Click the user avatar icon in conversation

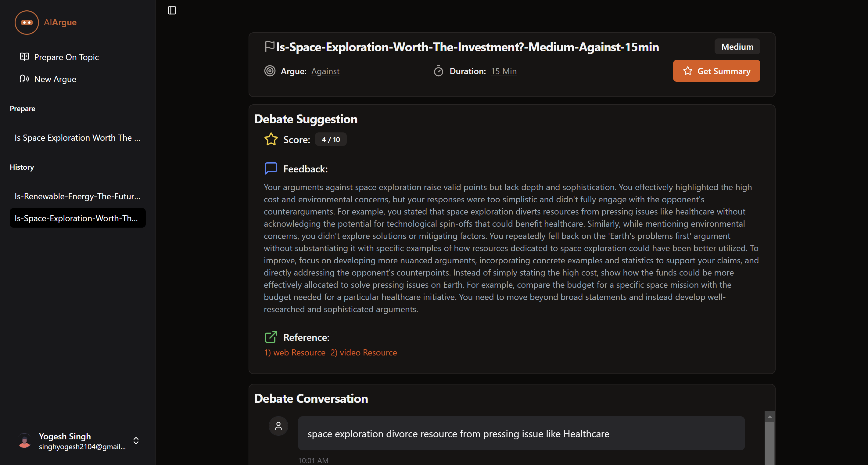pyautogui.click(x=278, y=426)
